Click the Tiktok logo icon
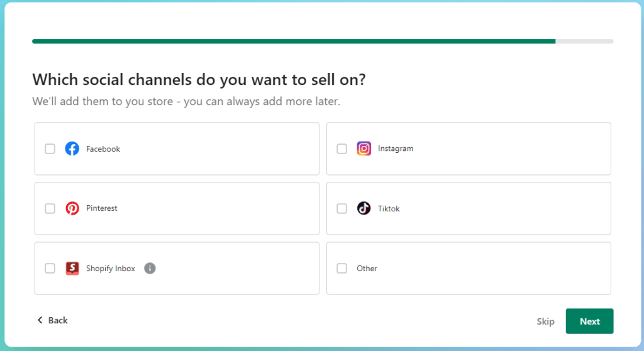644x351 pixels. (364, 208)
